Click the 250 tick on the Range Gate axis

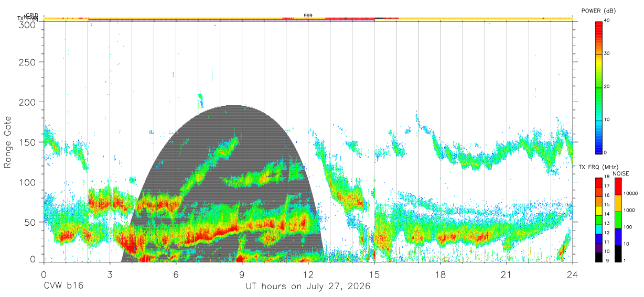28,62
